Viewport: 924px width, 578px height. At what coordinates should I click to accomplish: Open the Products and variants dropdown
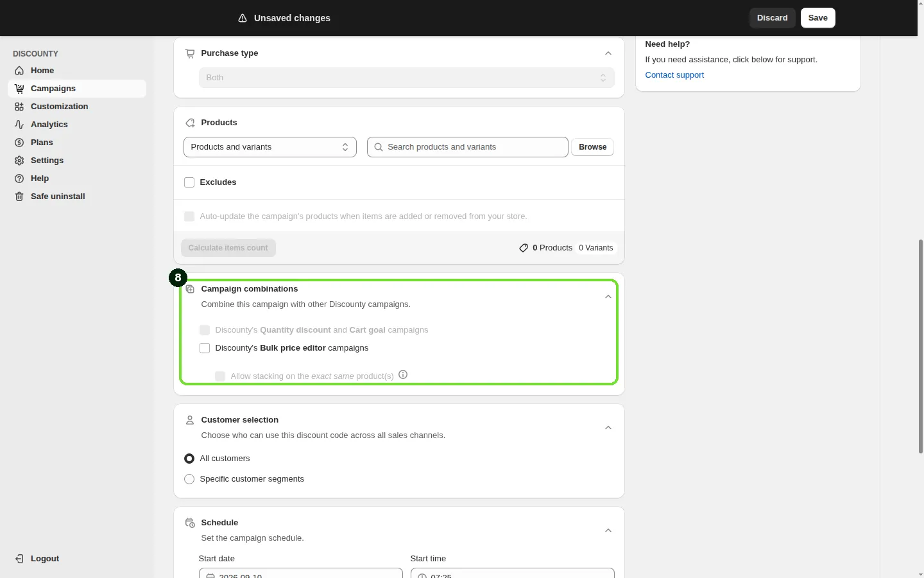click(270, 147)
